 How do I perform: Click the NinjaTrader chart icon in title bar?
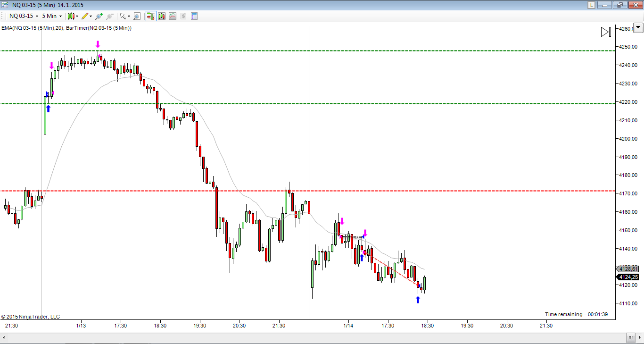pos(5,5)
